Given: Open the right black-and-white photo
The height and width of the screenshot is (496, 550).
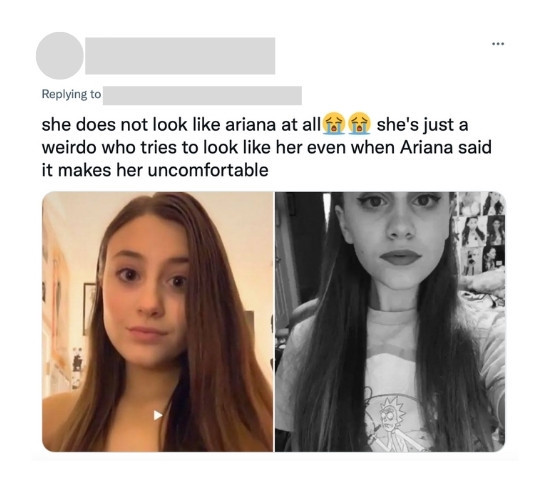Looking at the screenshot, I should [390, 321].
